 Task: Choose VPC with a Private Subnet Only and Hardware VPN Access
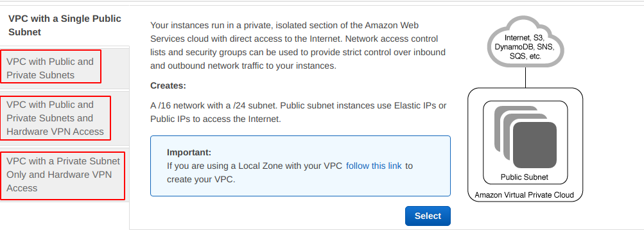click(x=63, y=175)
